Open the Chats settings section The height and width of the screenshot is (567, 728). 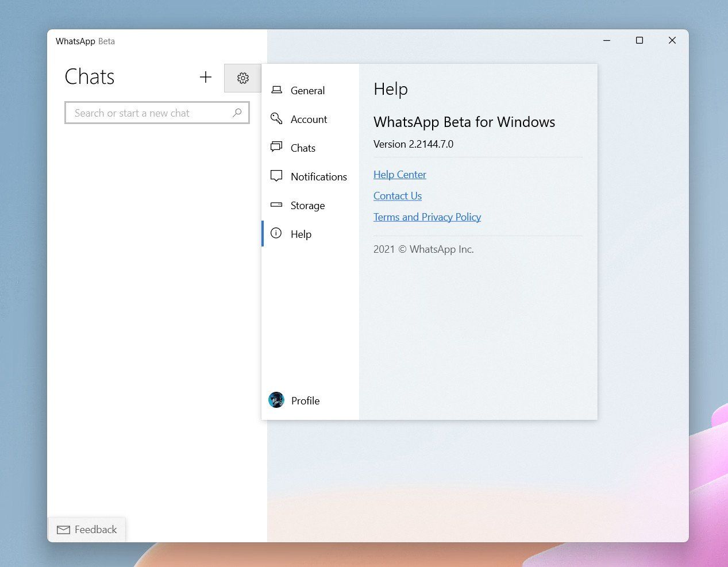pyautogui.click(x=310, y=148)
